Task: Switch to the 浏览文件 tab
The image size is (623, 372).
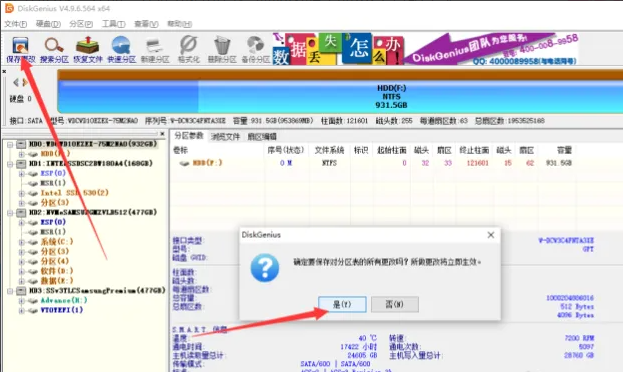Action: [225, 137]
